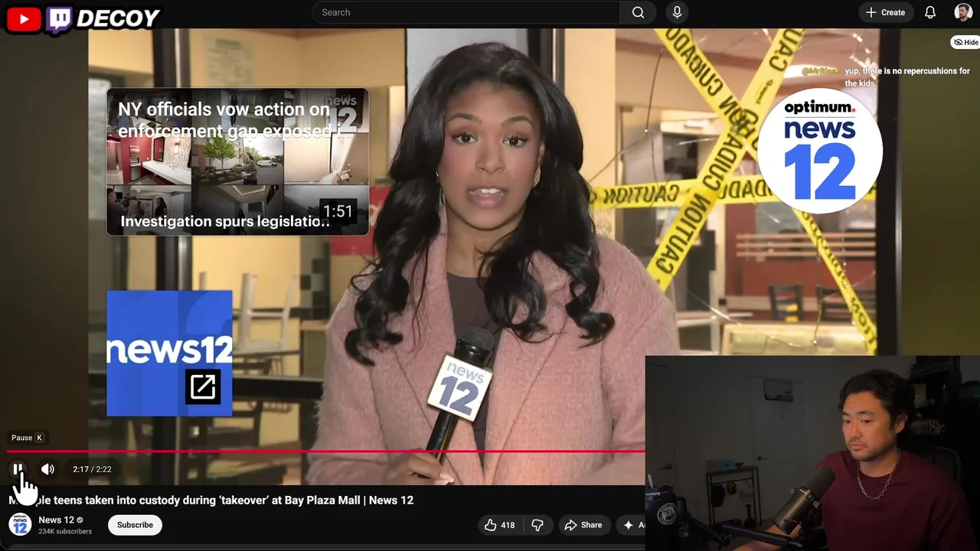The width and height of the screenshot is (980, 551).
Task: Click the video title text
Action: click(x=211, y=500)
